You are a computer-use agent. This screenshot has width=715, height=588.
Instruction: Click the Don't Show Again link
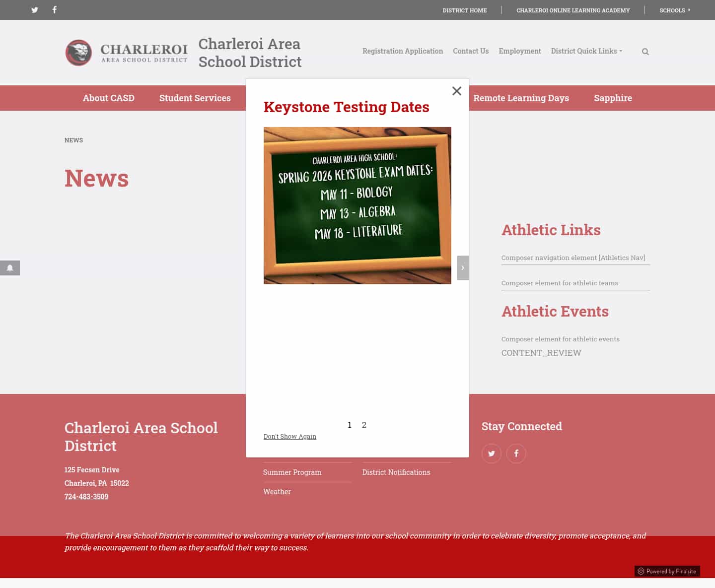click(x=290, y=436)
